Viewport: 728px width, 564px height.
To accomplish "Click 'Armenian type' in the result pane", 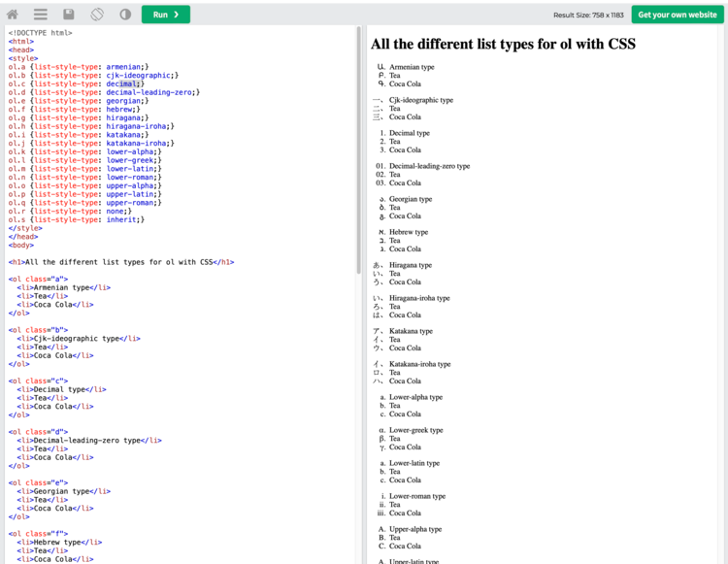I will click(x=412, y=67).
